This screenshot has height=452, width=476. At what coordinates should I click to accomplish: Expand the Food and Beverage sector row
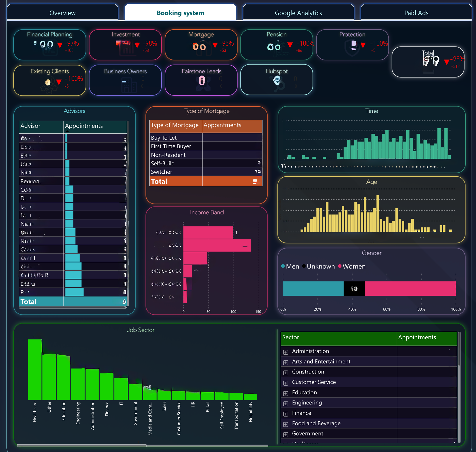(286, 424)
